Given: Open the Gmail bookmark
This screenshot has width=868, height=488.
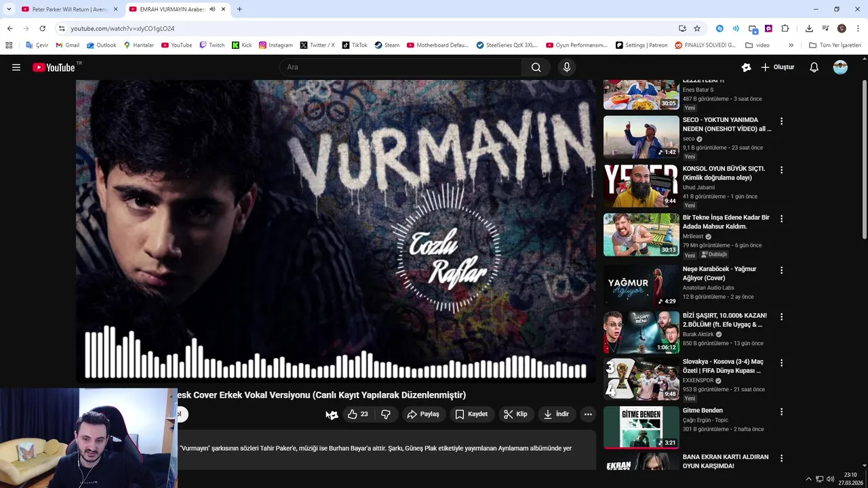Looking at the screenshot, I should [67, 45].
